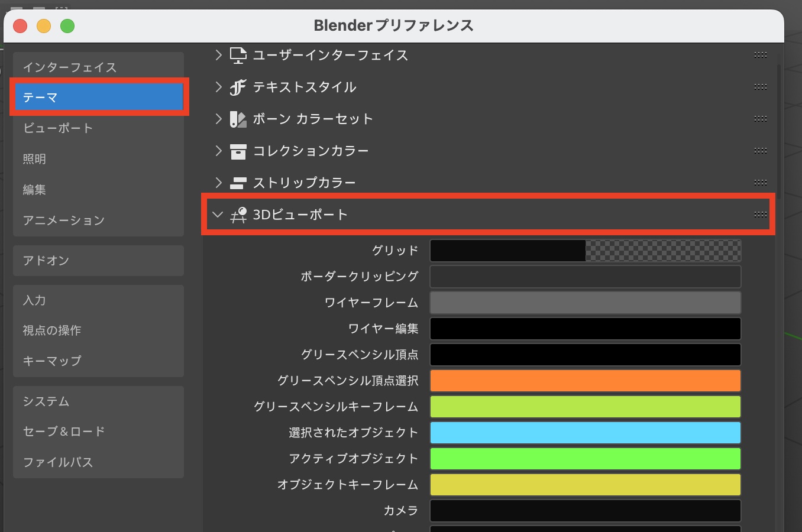This screenshot has height=532, width=802.
Task: Edit the グリッド color with alpha swatch
Action: pyautogui.click(x=585, y=251)
